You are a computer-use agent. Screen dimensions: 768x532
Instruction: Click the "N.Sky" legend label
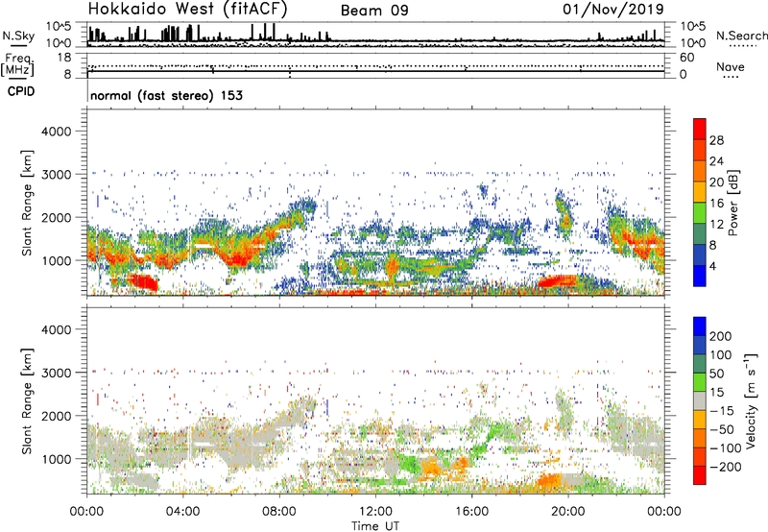tap(18, 36)
